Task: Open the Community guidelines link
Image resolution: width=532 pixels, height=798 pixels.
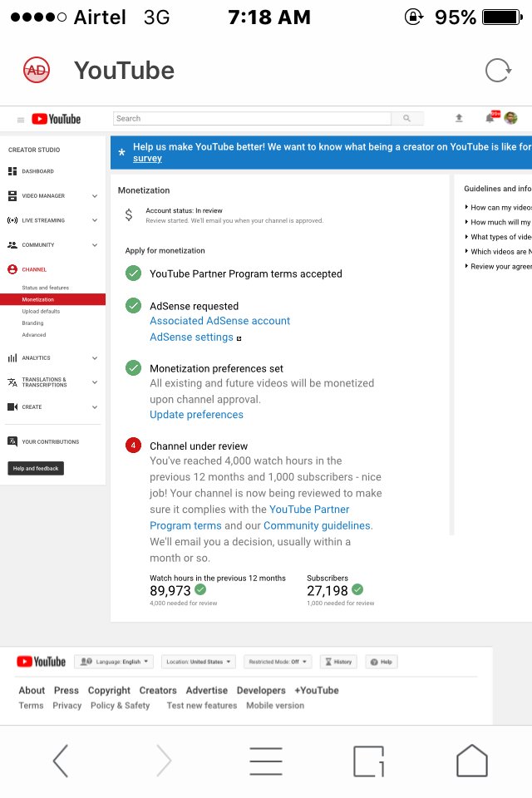Action: coord(318,525)
